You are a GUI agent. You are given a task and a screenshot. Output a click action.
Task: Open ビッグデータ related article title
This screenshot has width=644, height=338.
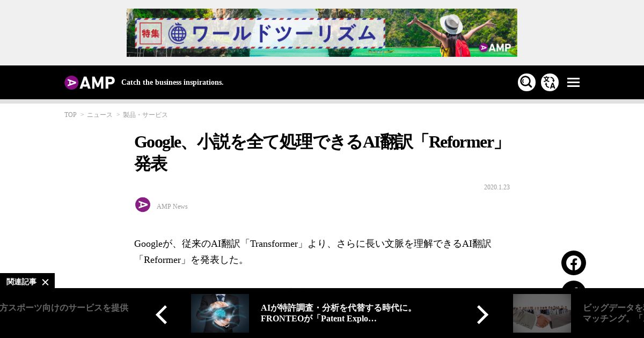point(613,313)
